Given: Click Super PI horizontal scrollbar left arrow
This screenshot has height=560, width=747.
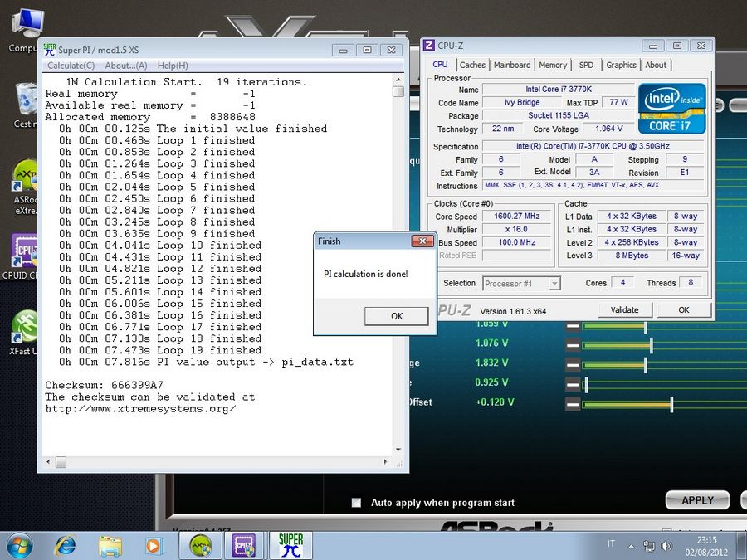Looking at the screenshot, I should pos(48,461).
